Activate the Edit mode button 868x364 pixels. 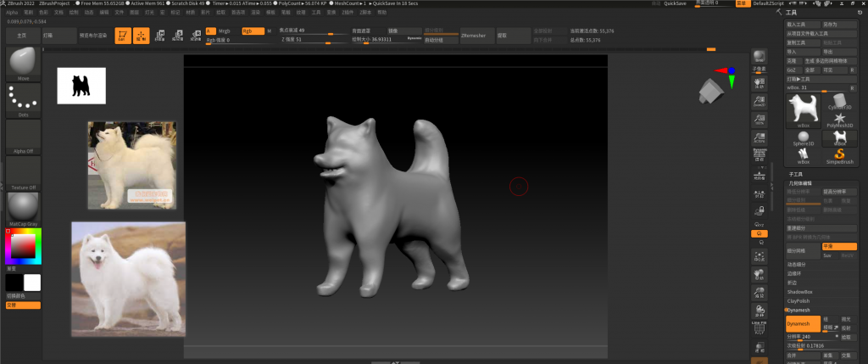pyautogui.click(x=121, y=36)
